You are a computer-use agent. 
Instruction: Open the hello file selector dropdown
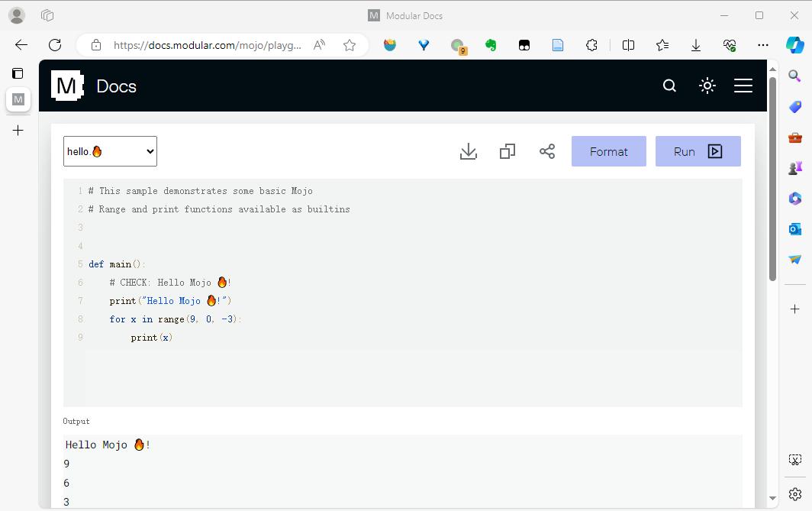pyautogui.click(x=110, y=151)
